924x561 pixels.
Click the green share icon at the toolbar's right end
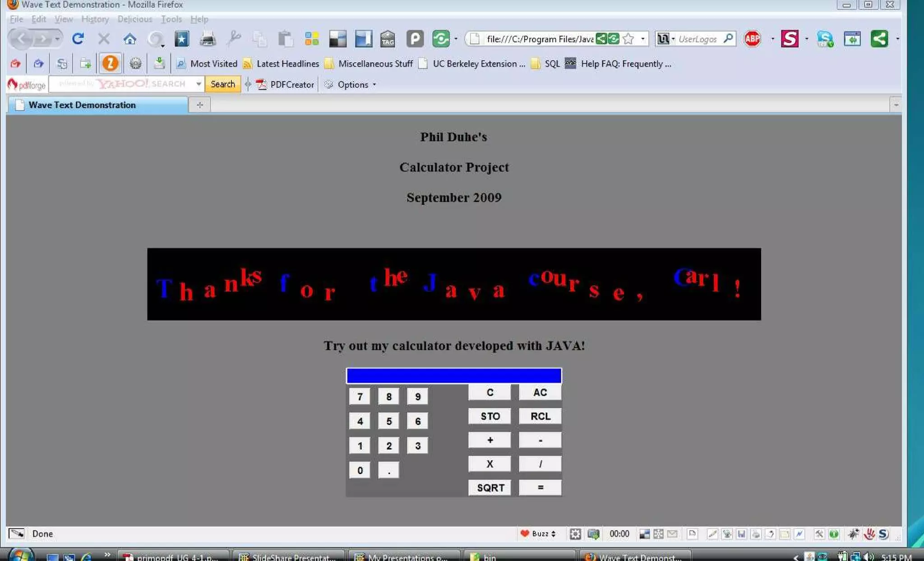(x=879, y=39)
